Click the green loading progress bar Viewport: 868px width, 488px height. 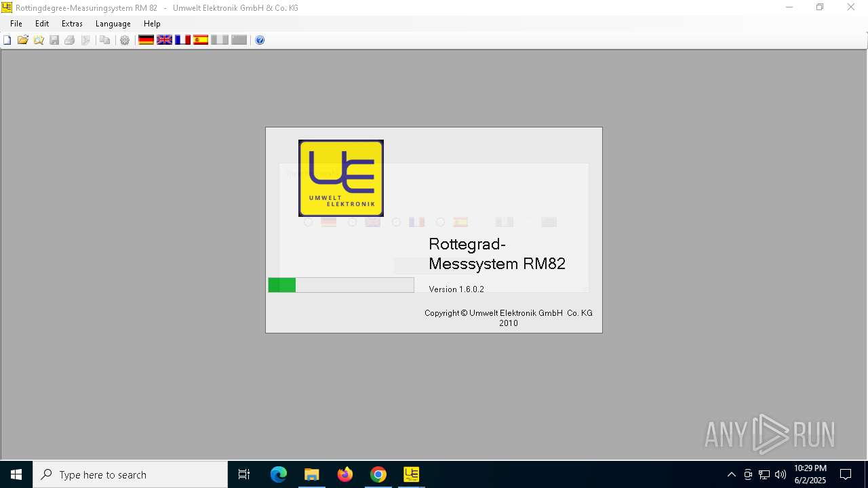pyautogui.click(x=341, y=285)
